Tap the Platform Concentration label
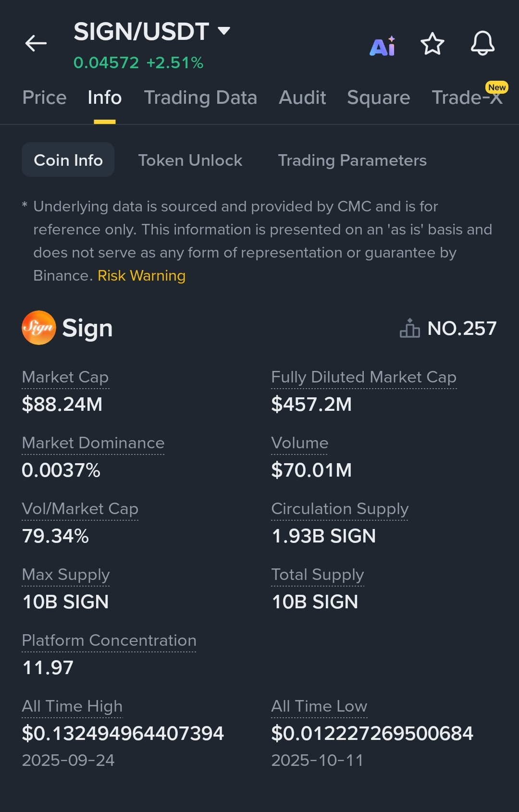519x812 pixels. [109, 640]
